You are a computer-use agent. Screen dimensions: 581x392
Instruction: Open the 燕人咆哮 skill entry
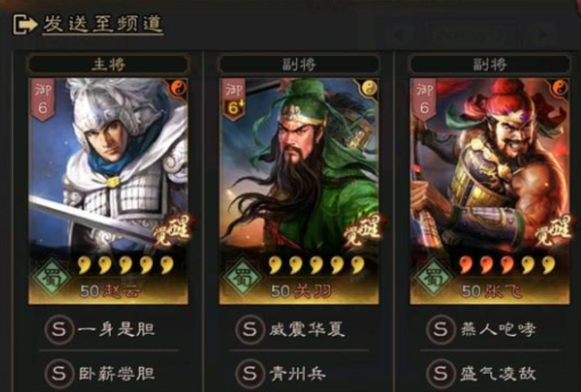(x=482, y=329)
